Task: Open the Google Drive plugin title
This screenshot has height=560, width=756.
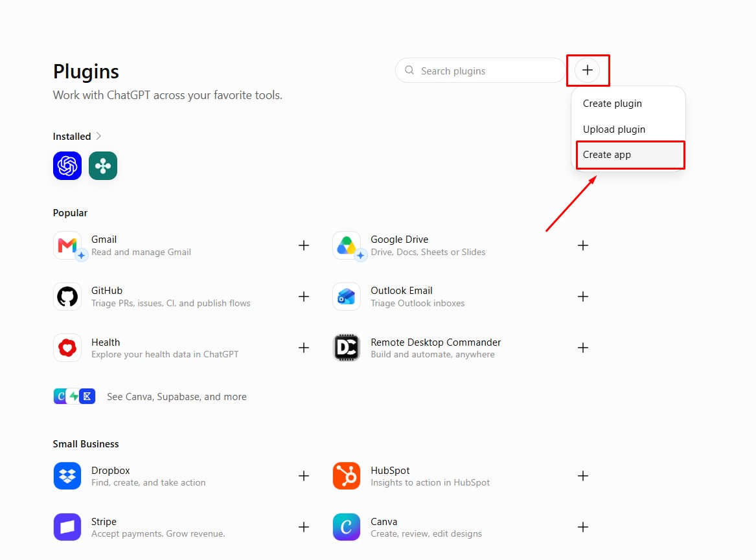Action: [x=399, y=240]
